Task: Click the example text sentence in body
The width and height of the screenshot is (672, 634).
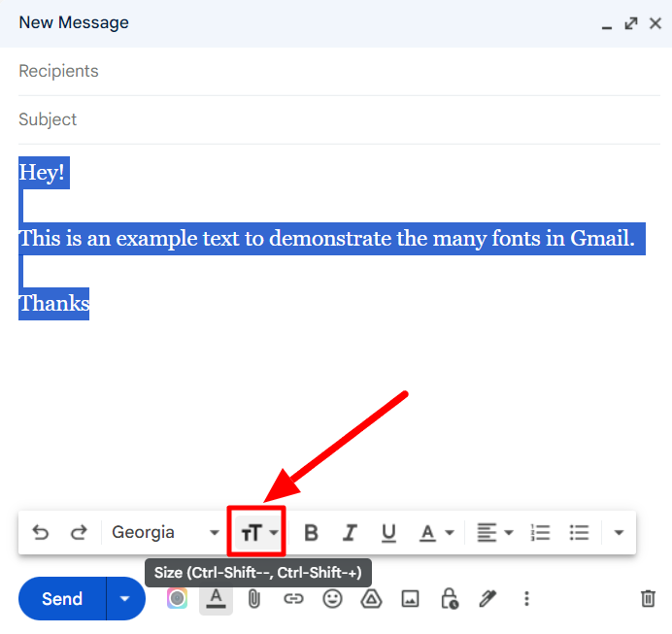Action: point(328,239)
